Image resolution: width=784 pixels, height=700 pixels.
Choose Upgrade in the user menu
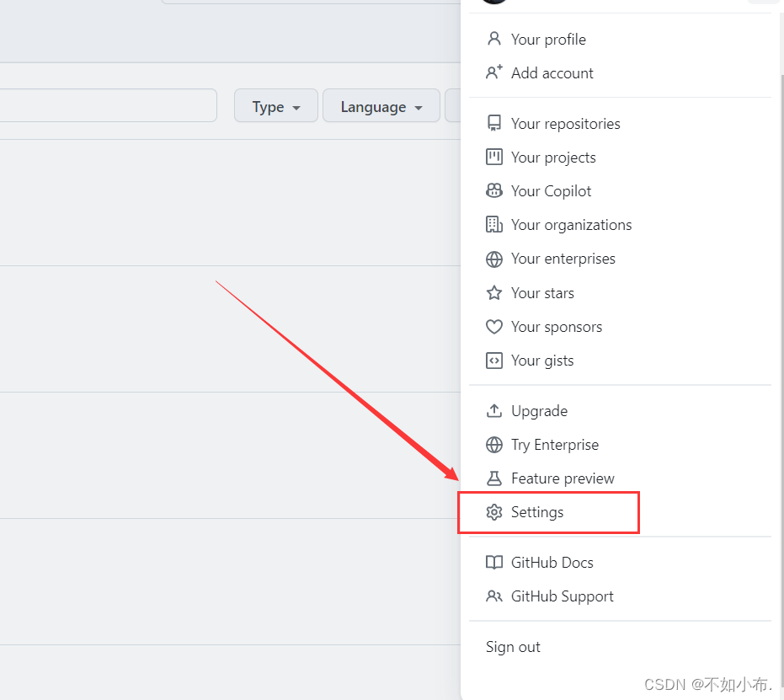coord(539,411)
